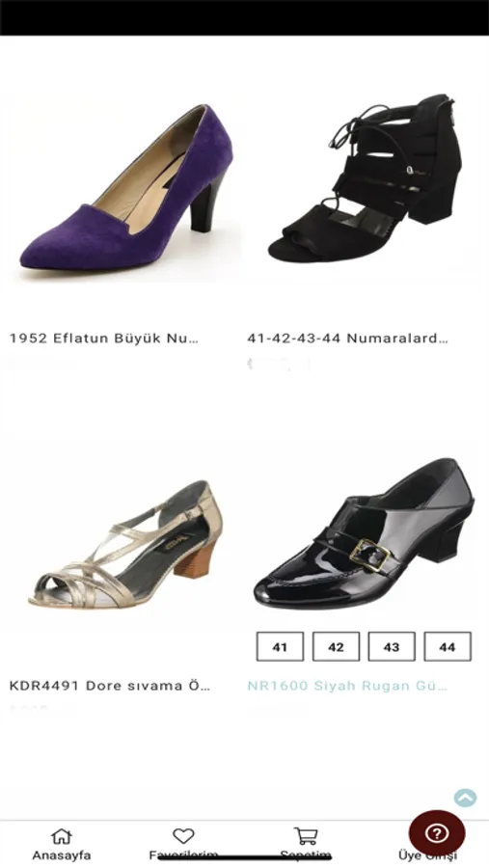View the purple suede pump image
Screen dimensions: 489x868
coord(125,188)
